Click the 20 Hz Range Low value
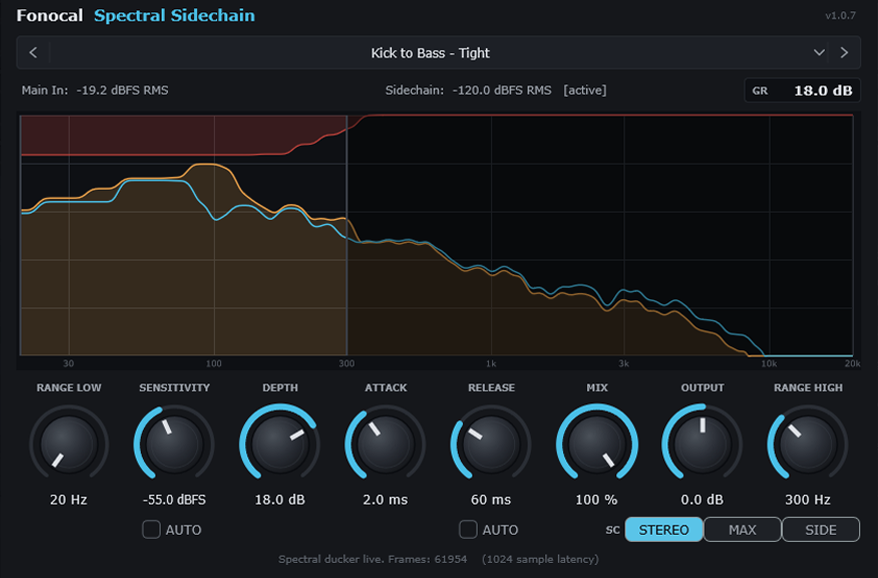The image size is (878, 578). point(68,500)
